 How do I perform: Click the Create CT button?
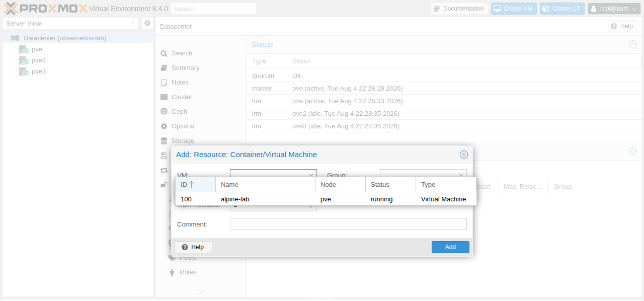tap(562, 9)
